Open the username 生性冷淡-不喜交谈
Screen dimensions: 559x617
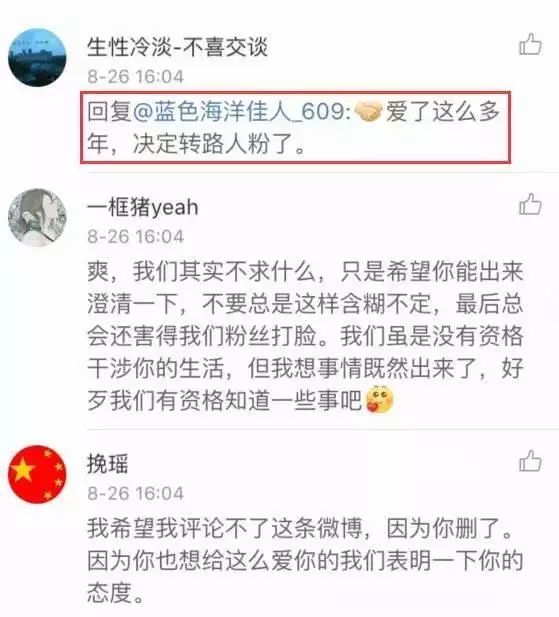[177, 47]
